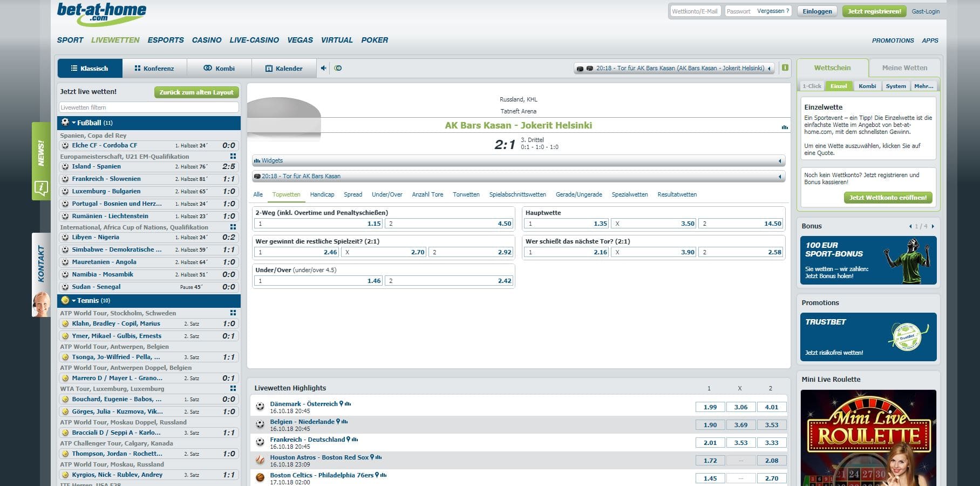The width and height of the screenshot is (980, 486).
Task: Go to next bonus banner arrow
Action: (933, 226)
